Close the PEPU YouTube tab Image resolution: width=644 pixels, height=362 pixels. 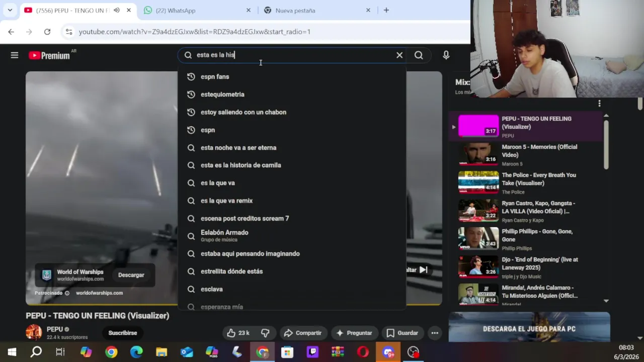(x=129, y=10)
